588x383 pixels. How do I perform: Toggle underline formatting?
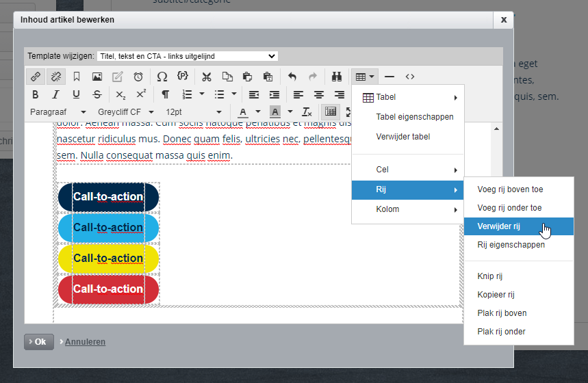tap(76, 94)
